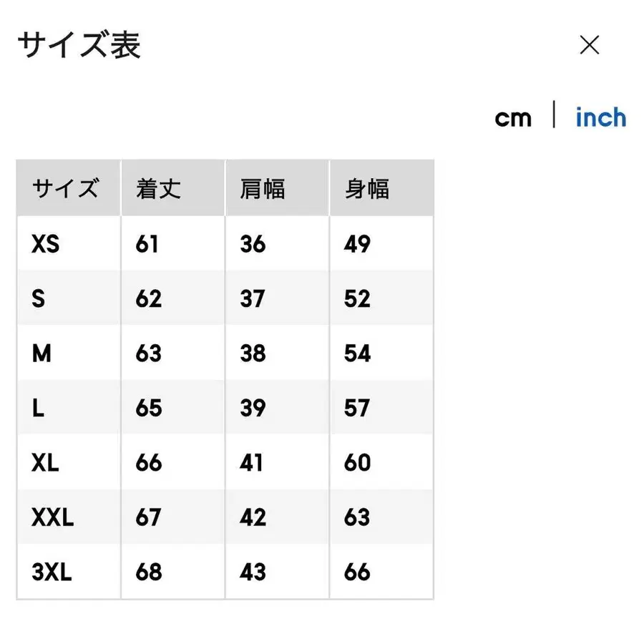
Task: Select the サイズ column header
Action: (x=66, y=188)
